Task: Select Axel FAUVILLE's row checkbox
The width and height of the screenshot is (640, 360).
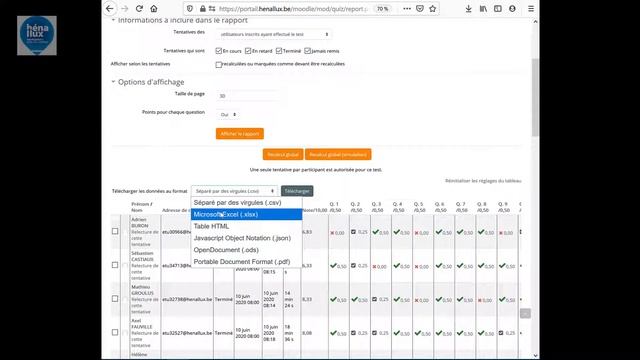Action: [115, 332]
